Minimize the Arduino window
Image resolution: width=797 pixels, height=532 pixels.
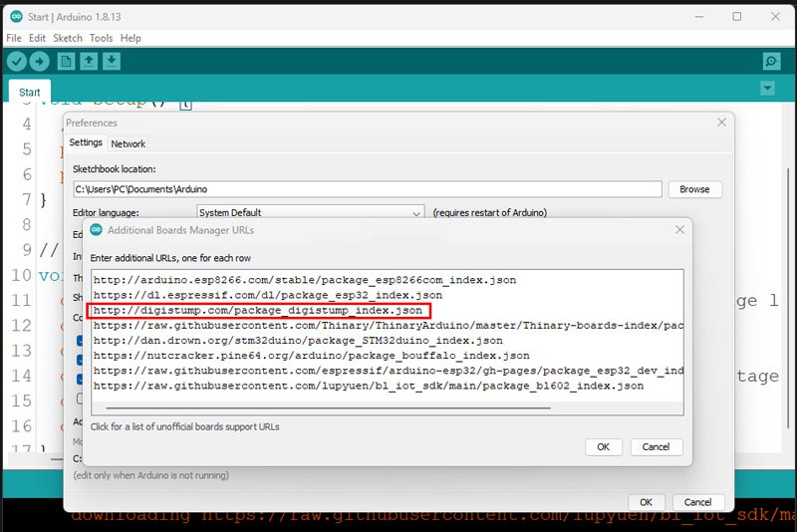(x=699, y=16)
